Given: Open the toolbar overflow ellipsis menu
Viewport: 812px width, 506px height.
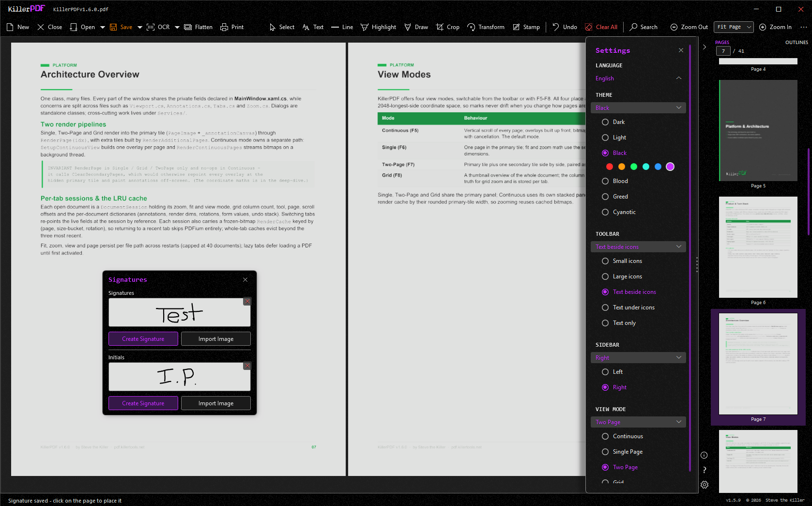Looking at the screenshot, I should point(804,27).
